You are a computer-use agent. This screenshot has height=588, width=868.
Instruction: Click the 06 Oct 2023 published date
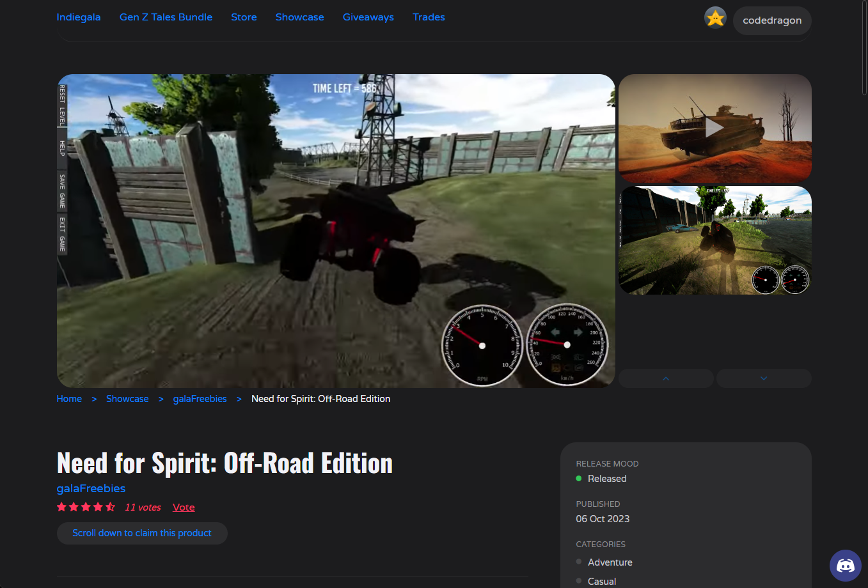pyautogui.click(x=603, y=519)
